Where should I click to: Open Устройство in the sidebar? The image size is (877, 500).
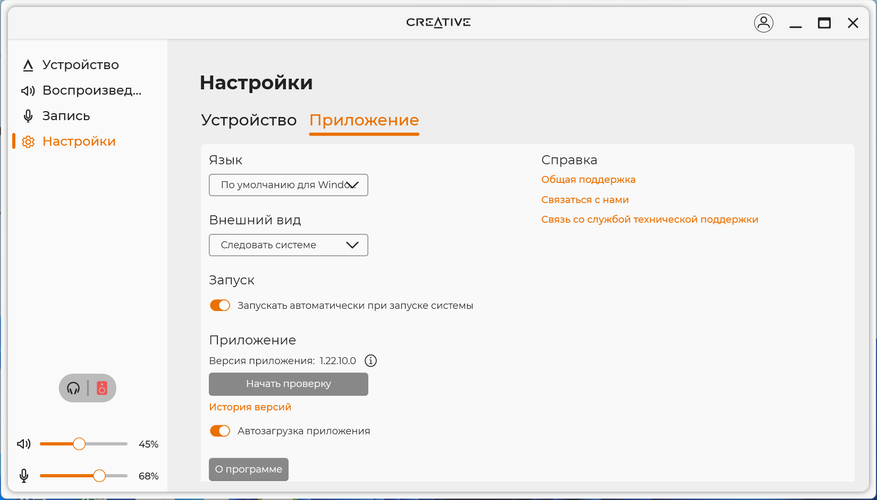click(81, 65)
